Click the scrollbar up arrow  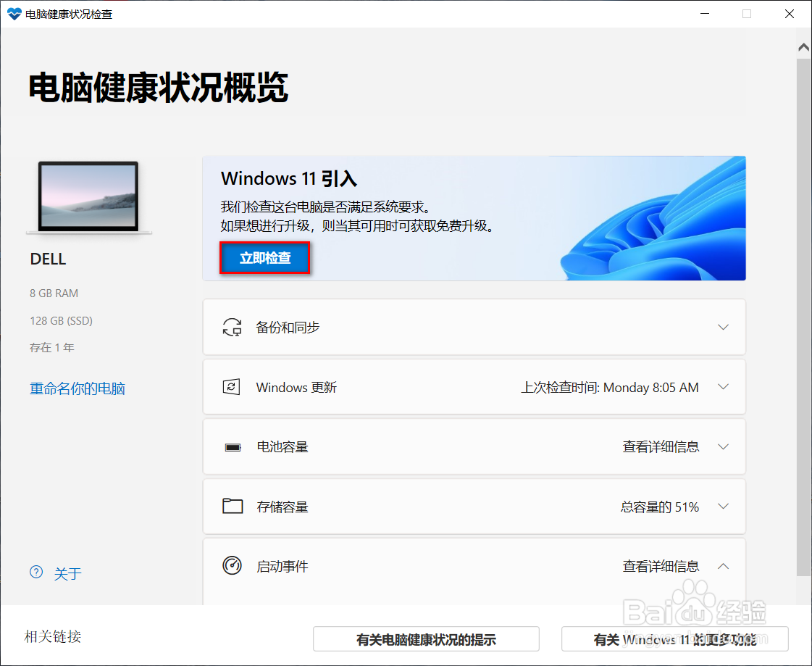point(804,47)
